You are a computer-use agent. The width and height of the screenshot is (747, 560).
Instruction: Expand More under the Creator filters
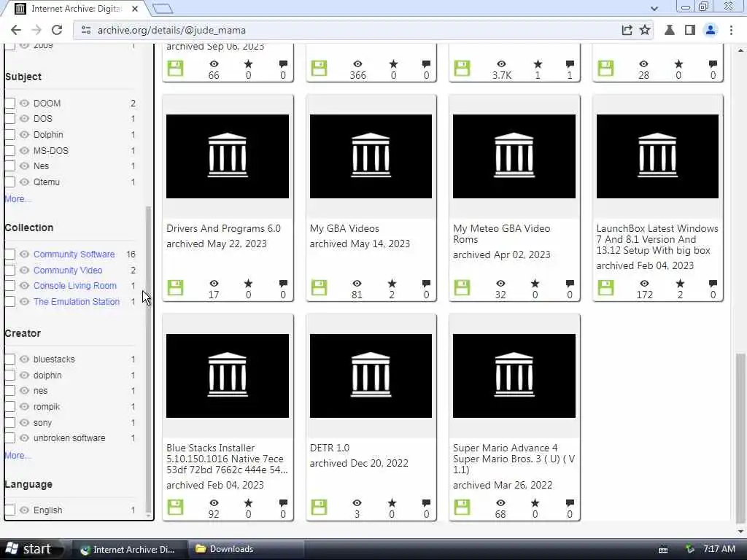coord(18,455)
